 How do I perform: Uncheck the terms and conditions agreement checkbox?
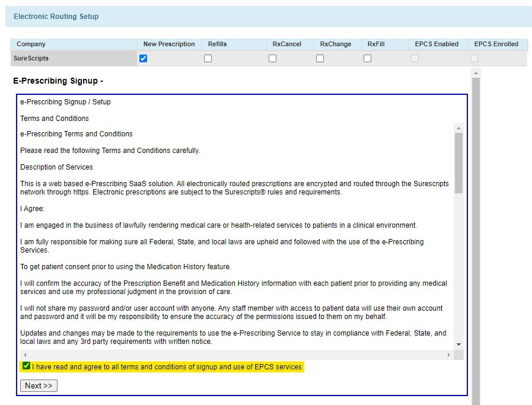pos(25,365)
